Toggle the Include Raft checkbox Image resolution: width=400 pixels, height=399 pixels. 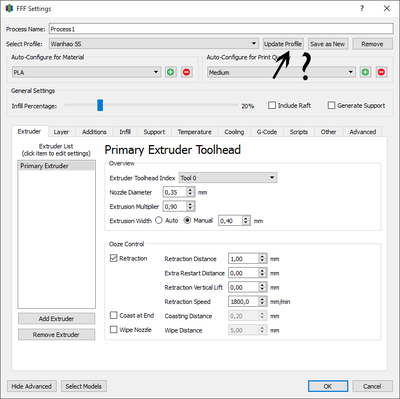pos(272,105)
